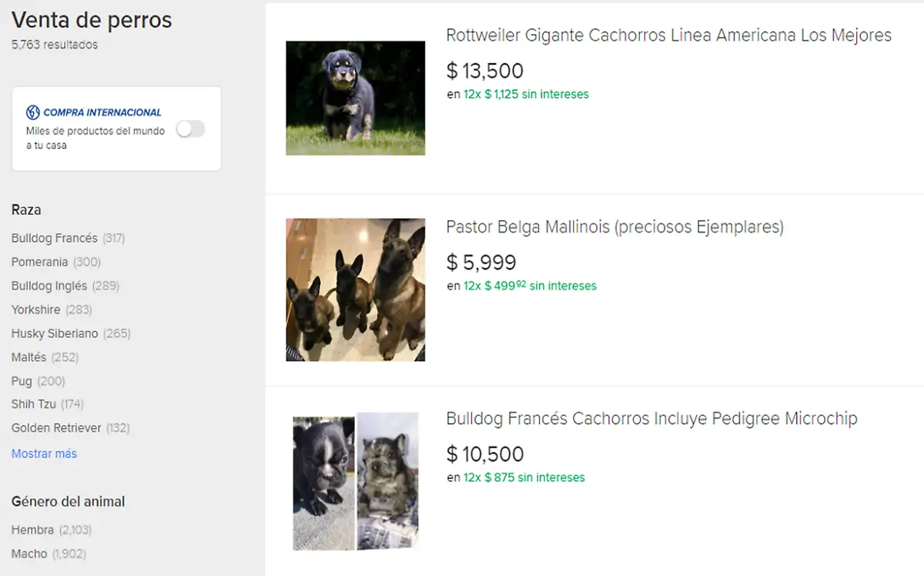
Task: Filter results by Yorkshire breed
Action: [x=36, y=310]
